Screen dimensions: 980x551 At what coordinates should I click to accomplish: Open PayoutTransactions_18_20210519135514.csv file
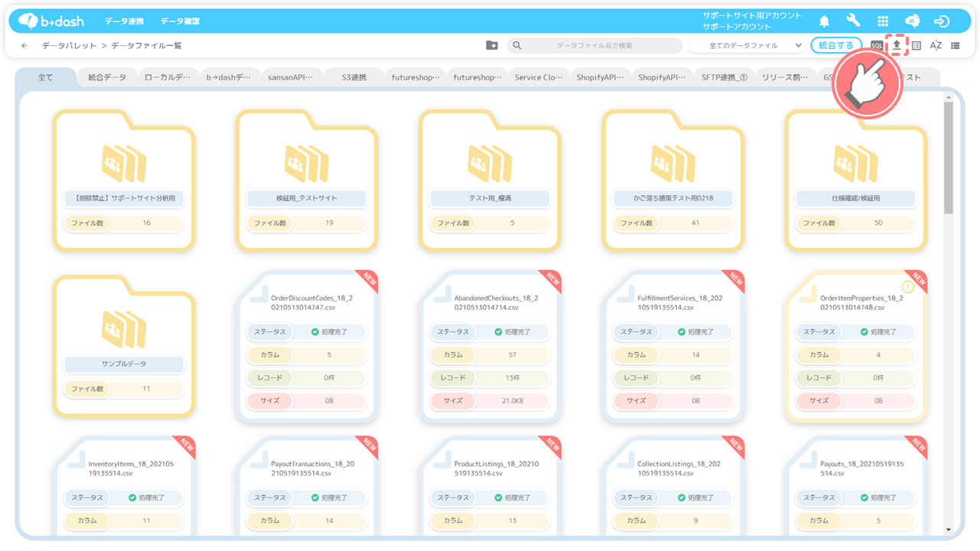[312, 468]
